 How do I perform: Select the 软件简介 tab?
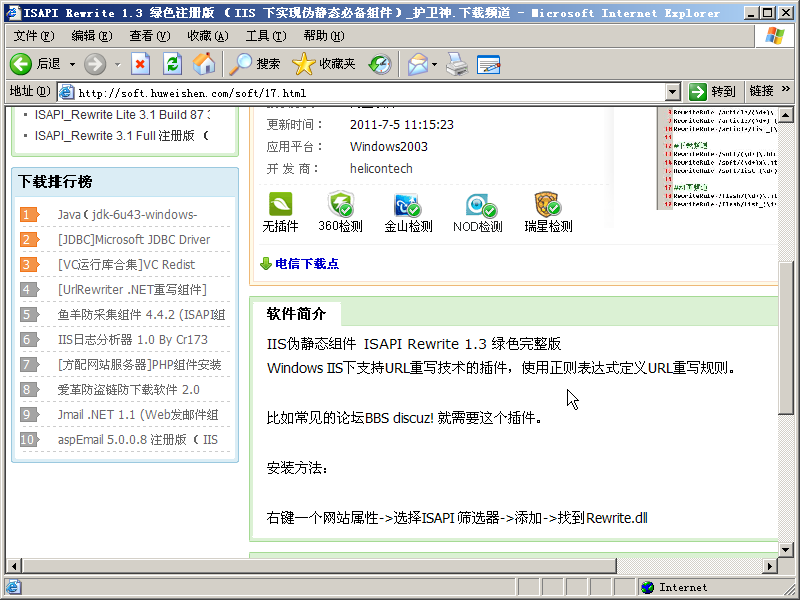pos(296,314)
